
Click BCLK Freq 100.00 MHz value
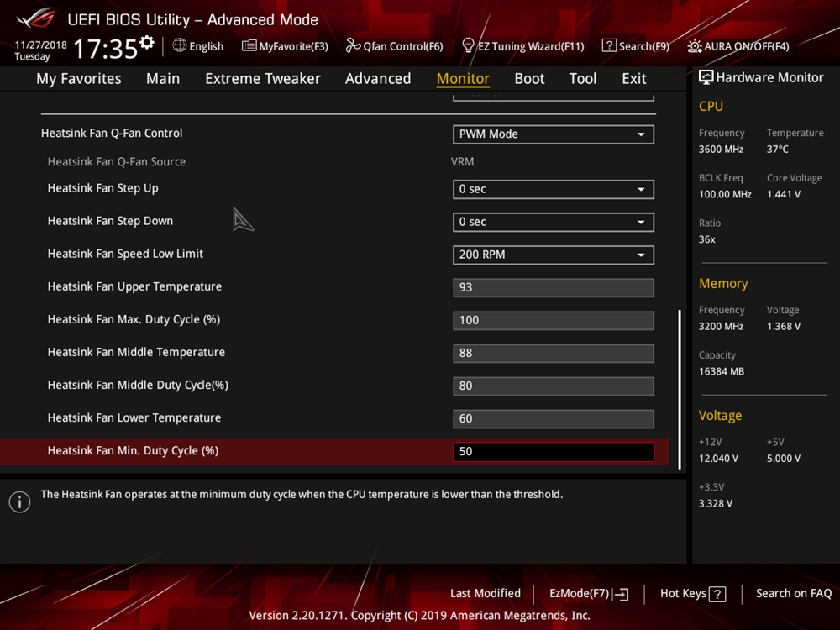(725, 194)
